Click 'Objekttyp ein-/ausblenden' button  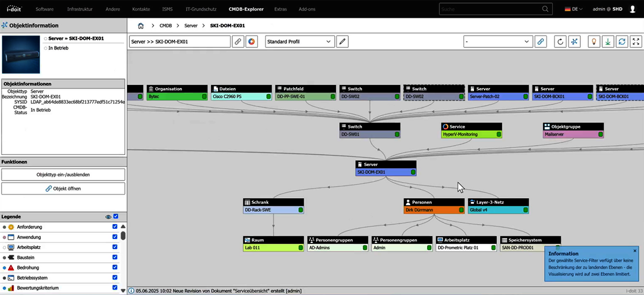[x=63, y=175]
